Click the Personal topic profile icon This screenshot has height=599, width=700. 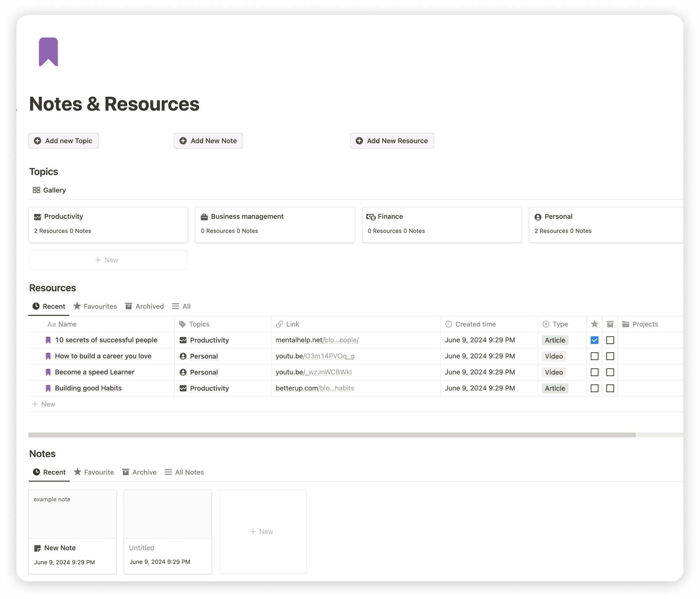coord(538,216)
